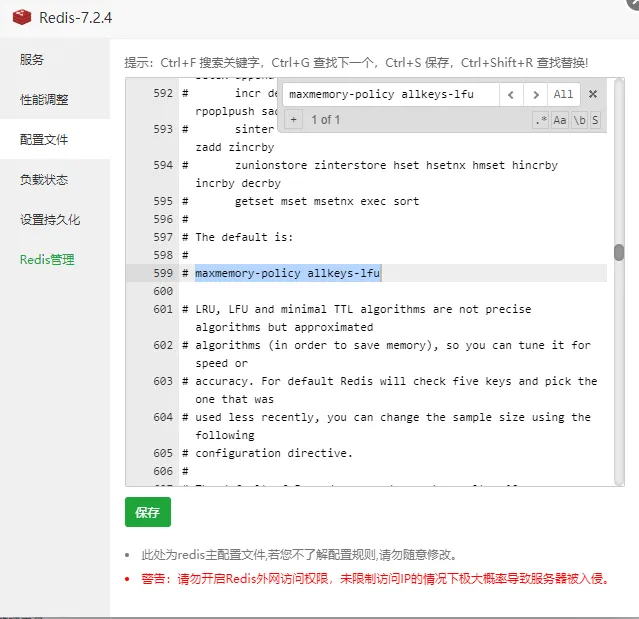This screenshot has height=619, width=639.
Task: Expand search box to show replace
Action: click(x=293, y=120)
